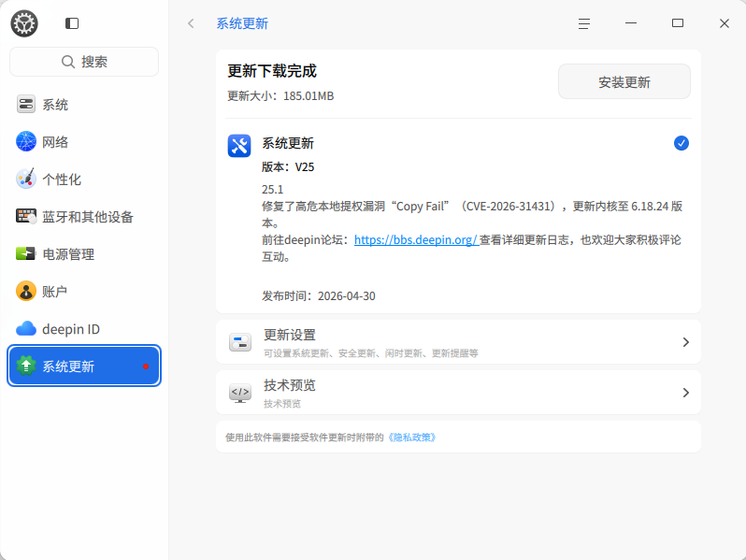The width and height of the screenshot is (746, 560).
Task: Click the 系统更新 green upload icon
Action: coord(25,366)
